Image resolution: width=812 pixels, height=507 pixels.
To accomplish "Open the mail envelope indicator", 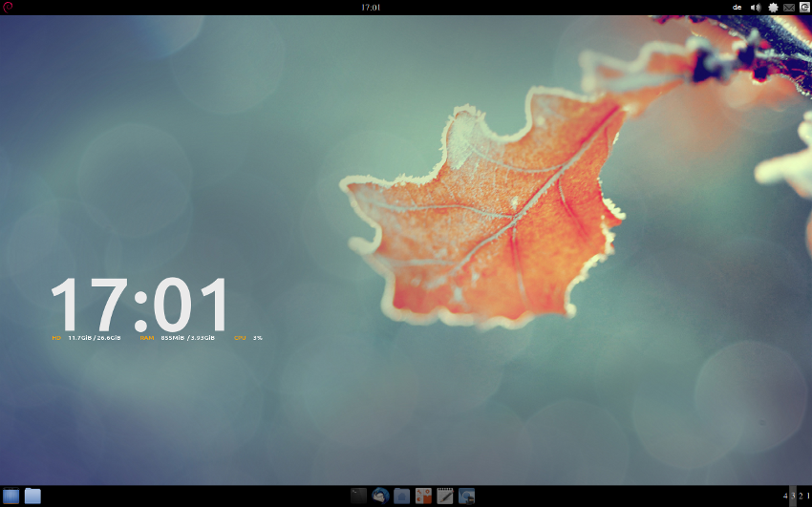I will (x=789, y=7).
